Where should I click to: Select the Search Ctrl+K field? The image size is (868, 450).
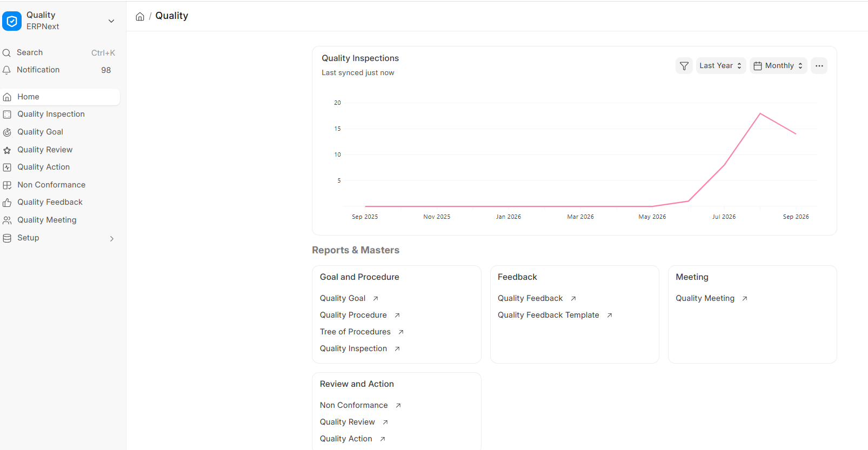pos(59,53)
